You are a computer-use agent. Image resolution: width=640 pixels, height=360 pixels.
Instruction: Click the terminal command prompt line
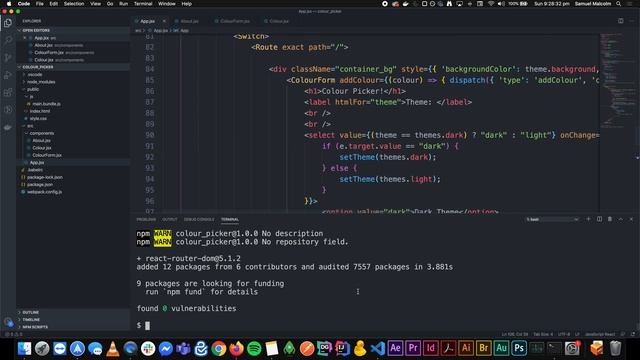tap(143, 325)
